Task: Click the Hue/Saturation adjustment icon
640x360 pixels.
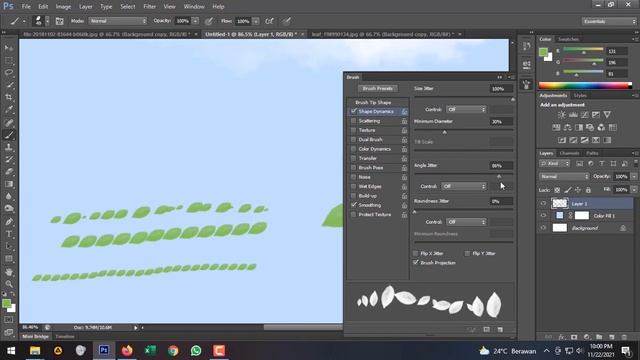Action: 556,127
